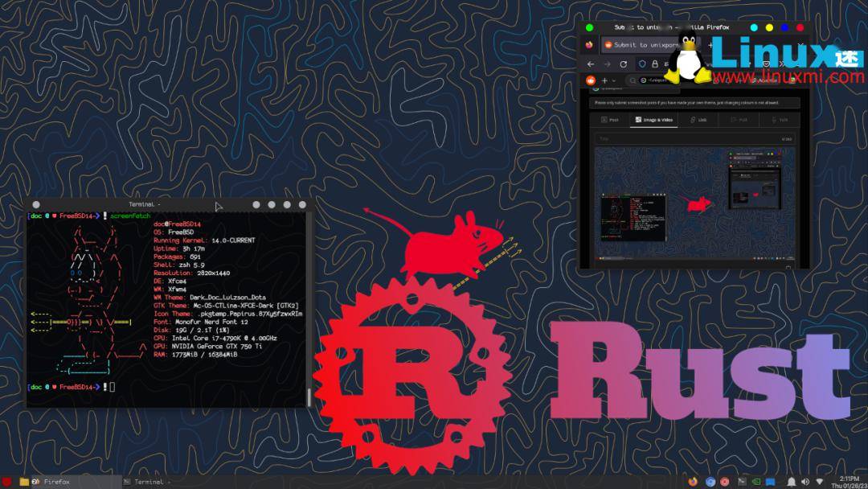Select the Poll tab in the submit form
The width and height of the screenshot is (868, 489).
(739, 120)
